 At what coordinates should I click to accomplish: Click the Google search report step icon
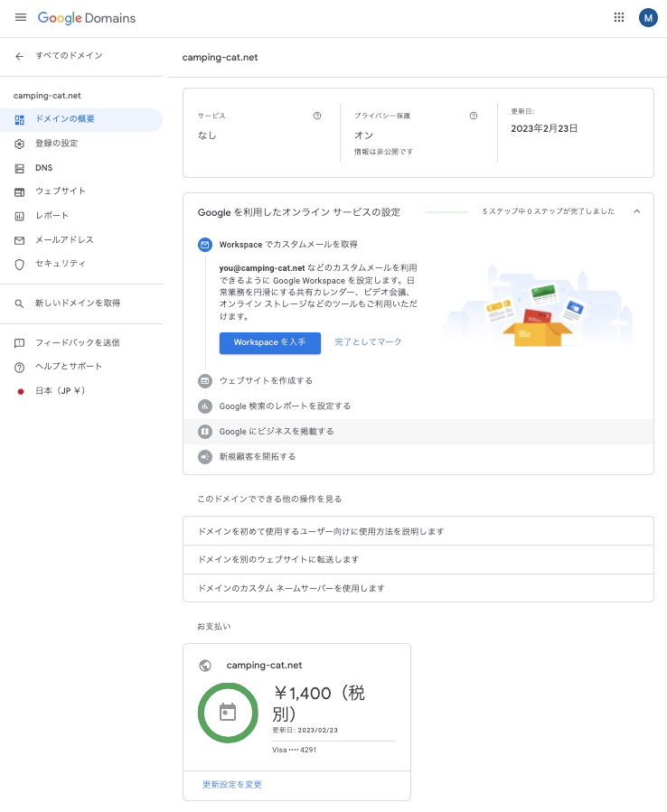click(x=205, y=406)
